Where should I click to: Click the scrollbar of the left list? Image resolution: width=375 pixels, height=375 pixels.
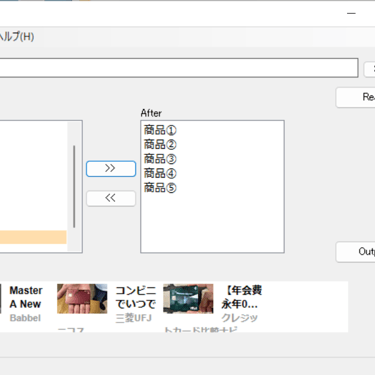[x=74, y=186]
